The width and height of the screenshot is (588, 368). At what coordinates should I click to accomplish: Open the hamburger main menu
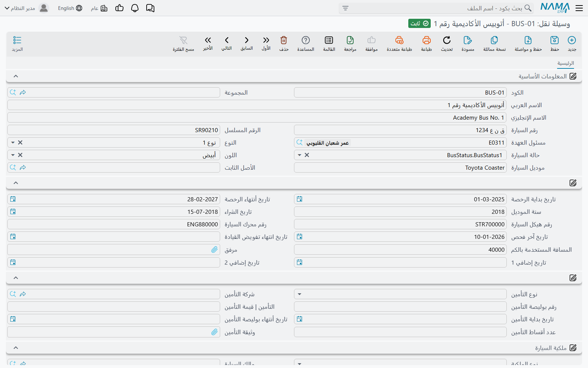(x=579, y=8)
